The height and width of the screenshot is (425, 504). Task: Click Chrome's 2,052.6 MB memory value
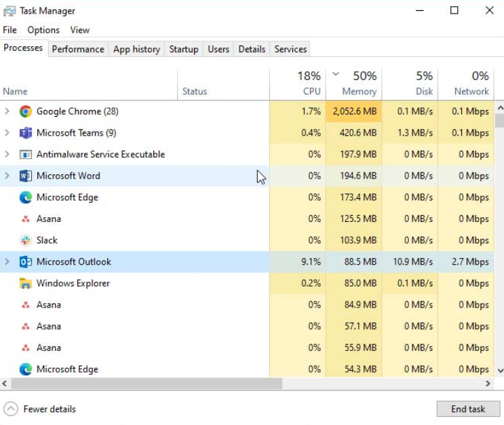point(355,111)
